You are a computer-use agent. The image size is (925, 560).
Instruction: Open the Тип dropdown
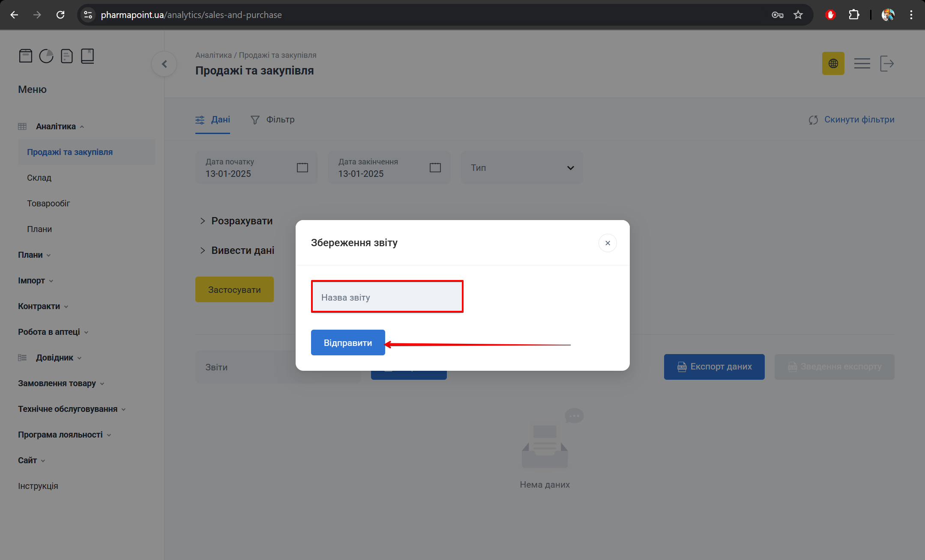(521, 168)
